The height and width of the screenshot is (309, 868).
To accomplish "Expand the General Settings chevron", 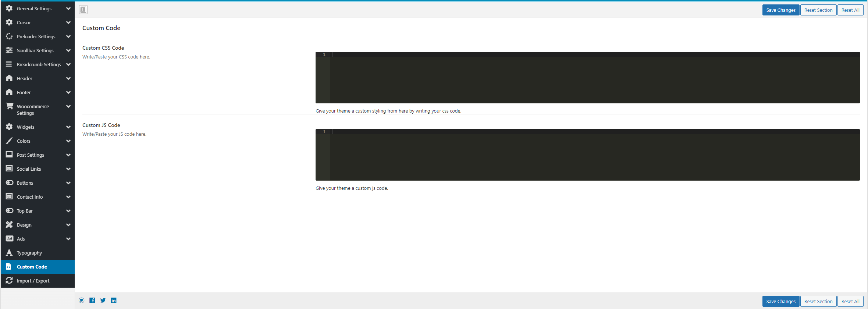I will coord(68,8).
